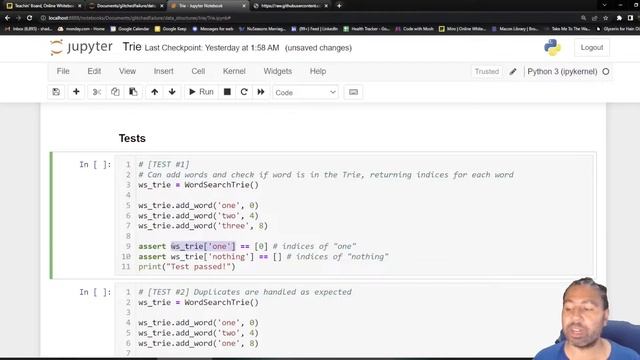Open the Widgets menu

pyautogui.click(x=278, y=71)
